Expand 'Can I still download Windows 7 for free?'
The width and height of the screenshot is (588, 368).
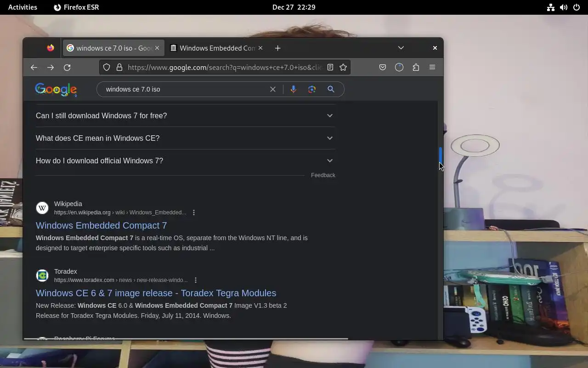point(186,115)
